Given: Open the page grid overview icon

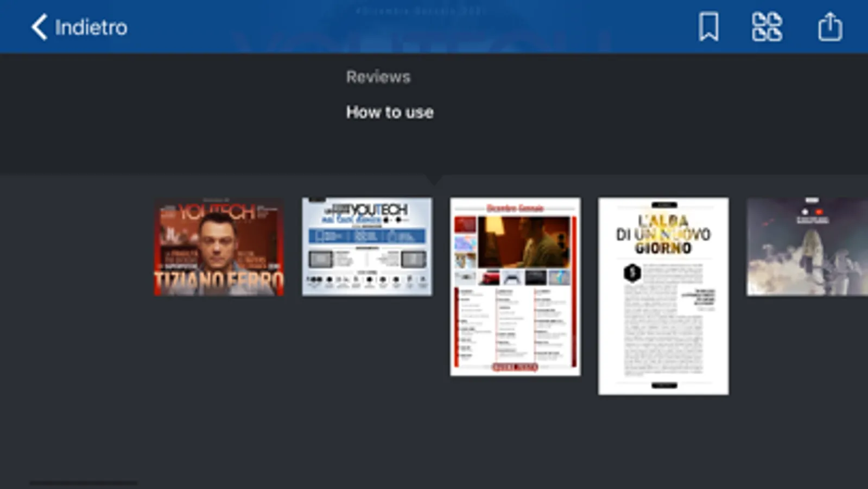Looking at the screenshot, I should coord(766,27).
